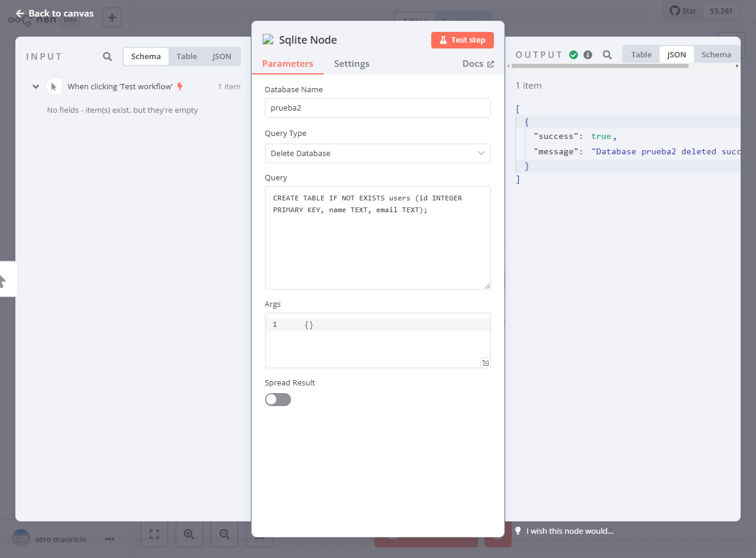
Task: Click 'I wish this node would...' link
Action: pos(570,531)
